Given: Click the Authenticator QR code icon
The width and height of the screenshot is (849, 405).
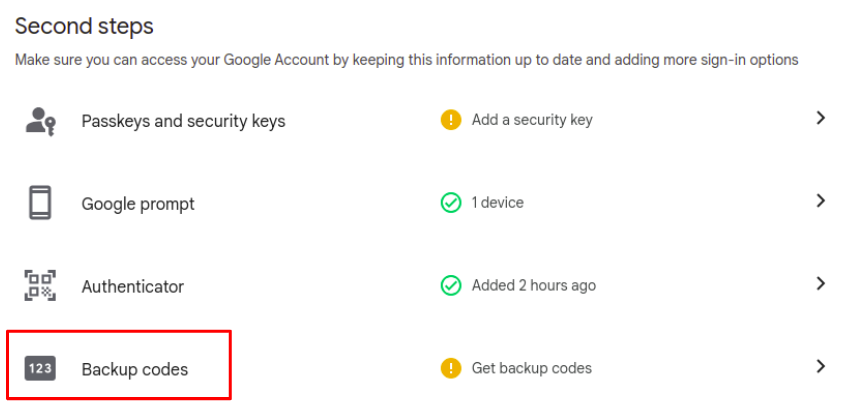Looking at the screenshot, I should 40,286.
